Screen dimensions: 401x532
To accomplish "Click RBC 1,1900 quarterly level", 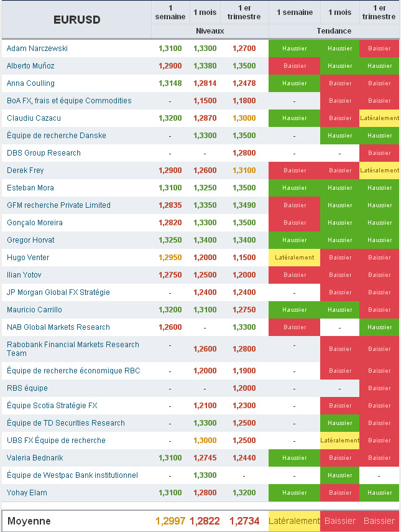I will pyautogui.click(x=244, y=370).
